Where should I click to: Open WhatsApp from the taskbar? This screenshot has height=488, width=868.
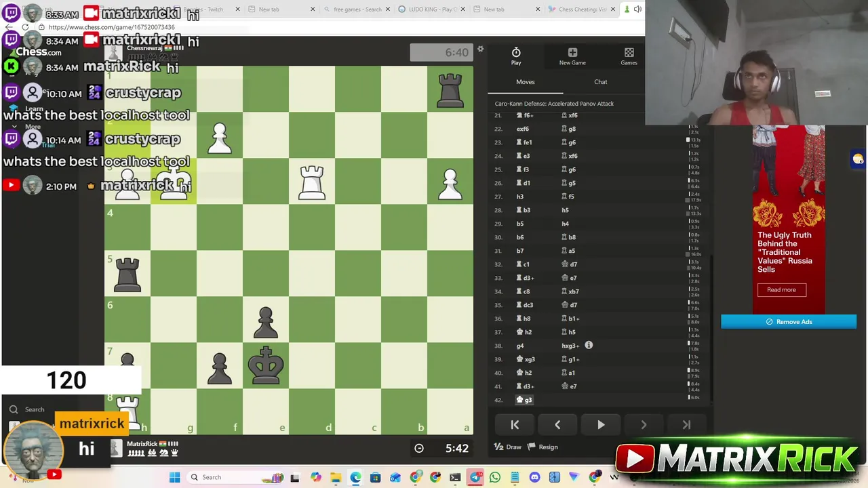tap(495, 477)
